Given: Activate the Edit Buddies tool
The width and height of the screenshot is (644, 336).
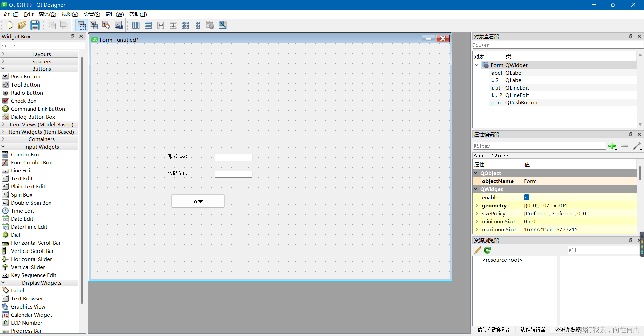Looking at the screenshot, I should pyautogui.click(x=106, y=25).
